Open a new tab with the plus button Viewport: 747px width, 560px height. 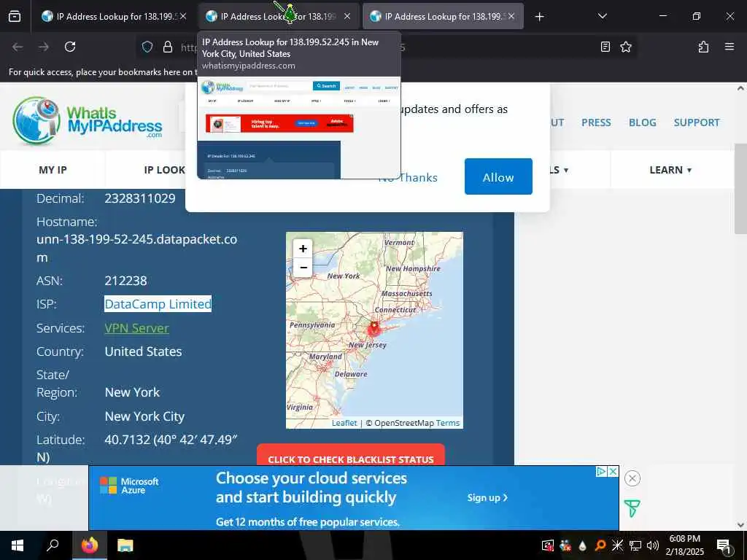(539, 17)
